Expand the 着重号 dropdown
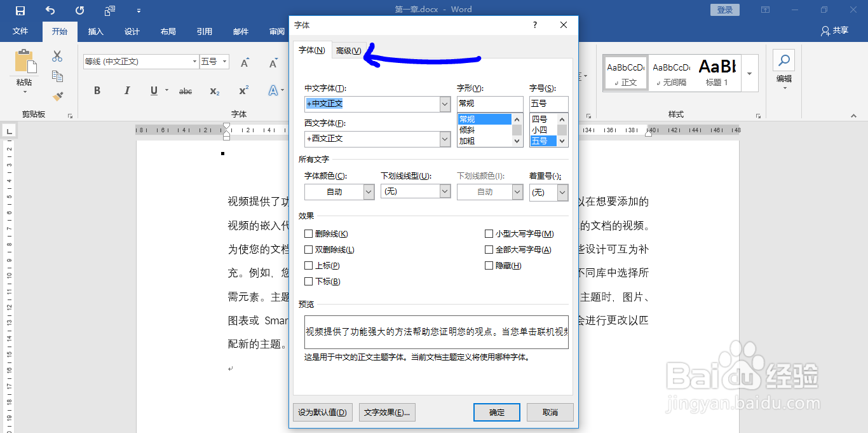Image resolution: width=868 pixels, height=433 pixels. pos(562,191)
